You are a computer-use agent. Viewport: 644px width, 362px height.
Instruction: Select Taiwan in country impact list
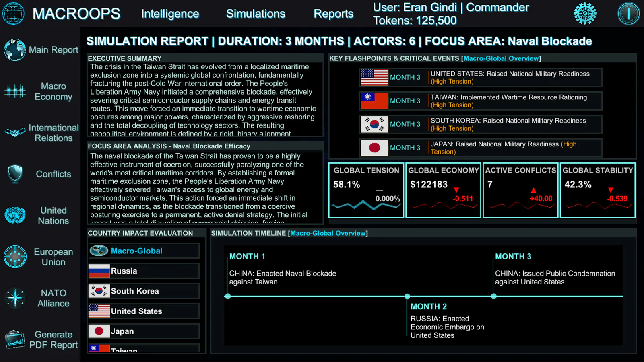tap(144, 348)
